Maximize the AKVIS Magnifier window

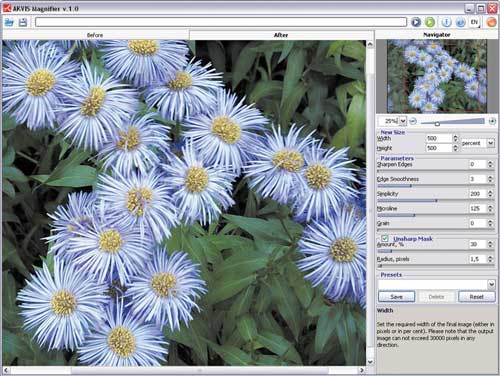click(x=481, y=8)
